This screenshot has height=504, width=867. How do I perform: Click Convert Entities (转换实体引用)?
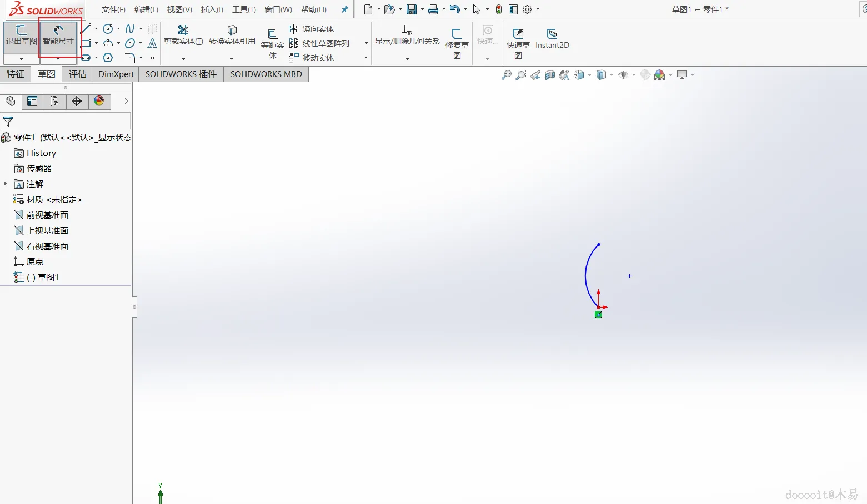click(x=232, y=36)
